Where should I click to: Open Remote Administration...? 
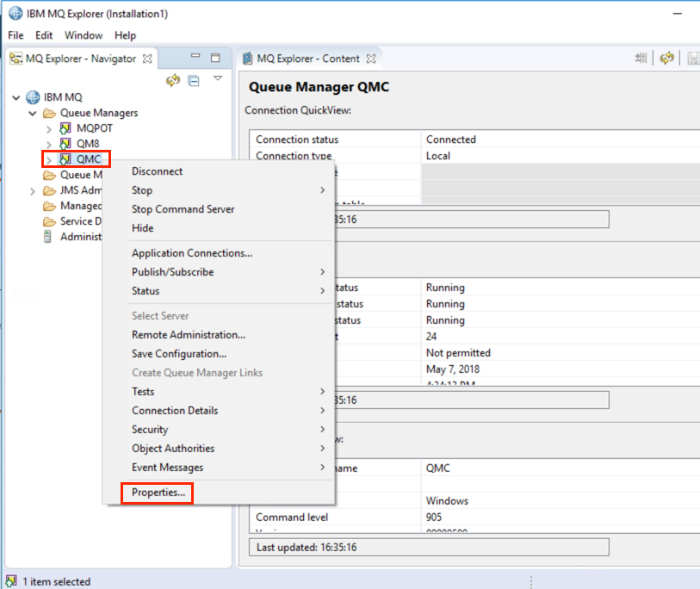[219, 335]
